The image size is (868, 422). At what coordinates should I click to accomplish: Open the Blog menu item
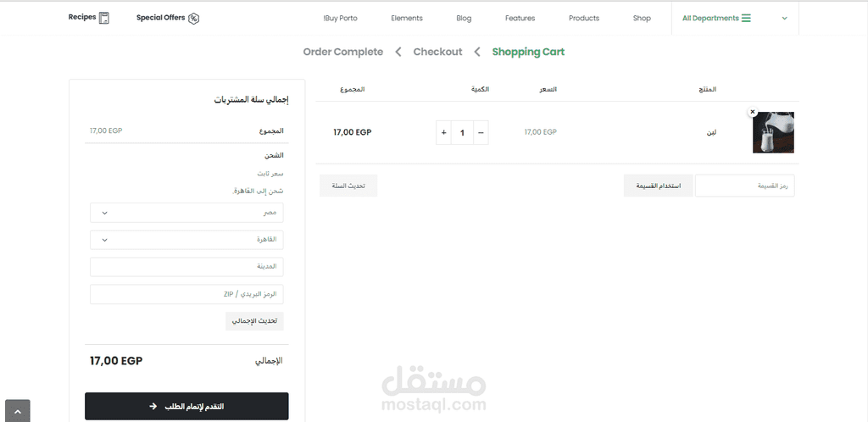[x=464, y=19]
